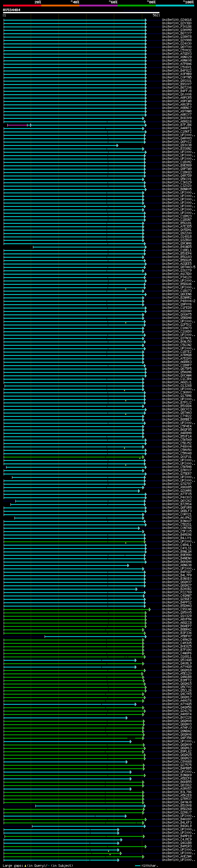
Task: Click hit label UniRef100_Q675P5
Action: click(177, 369)
